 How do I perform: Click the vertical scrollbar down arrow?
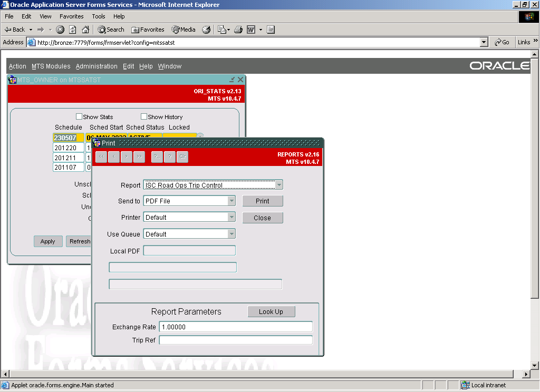pos(535,366)
